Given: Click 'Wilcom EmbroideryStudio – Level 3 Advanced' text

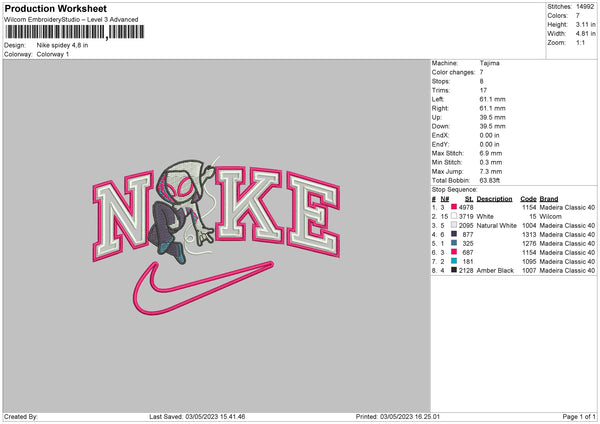Looking at the screenshot, I should (x=71, y=20).
